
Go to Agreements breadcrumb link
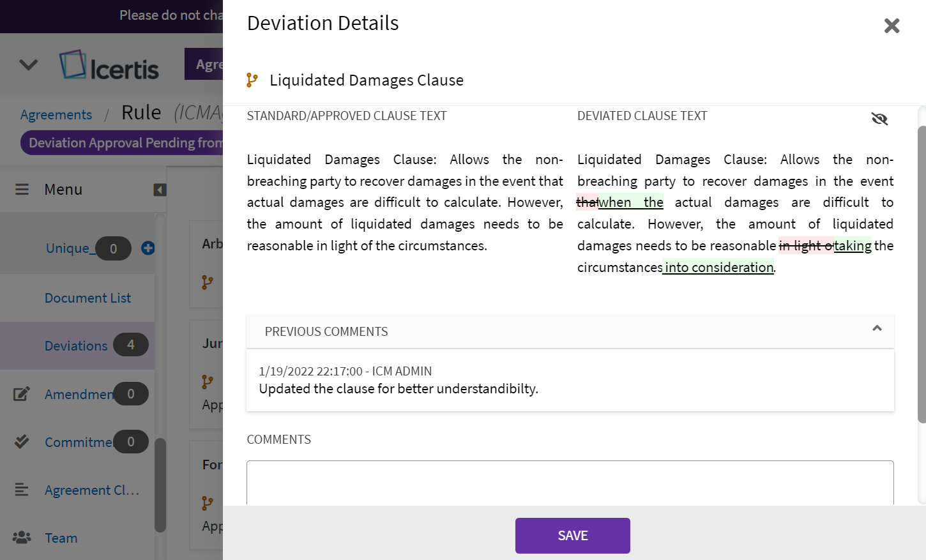click(x=56, y=115)
